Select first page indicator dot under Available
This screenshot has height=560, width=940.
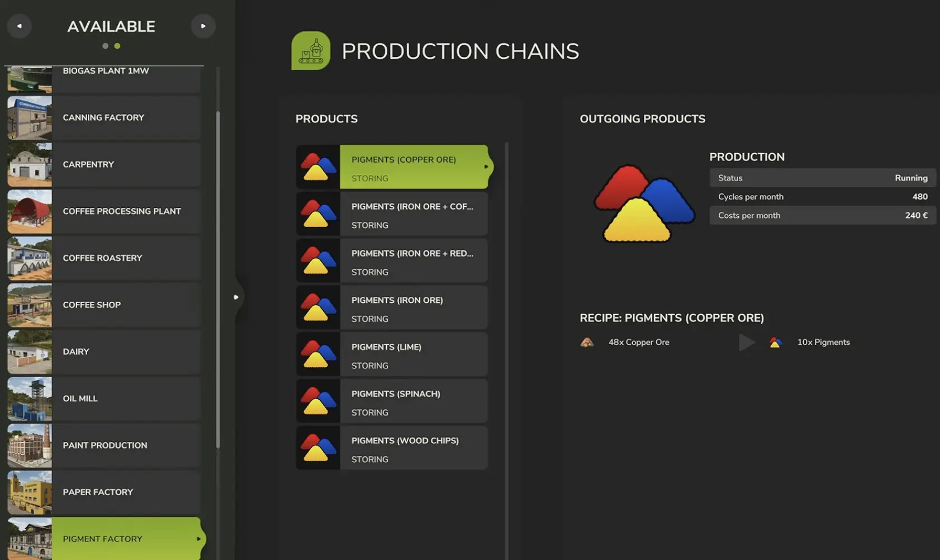point(105,46)
